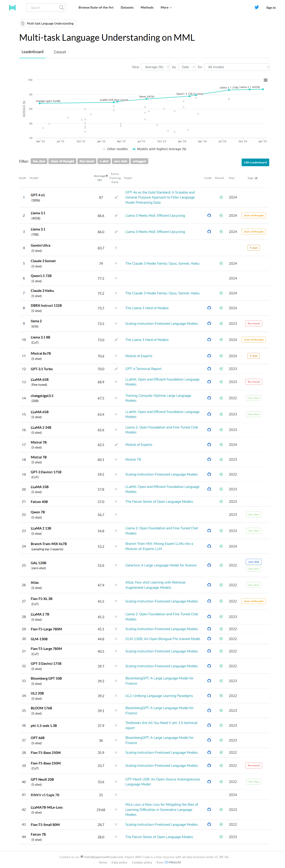Open the More navigation menu
This screenshot has width=285, height=868.
point(166,7)
